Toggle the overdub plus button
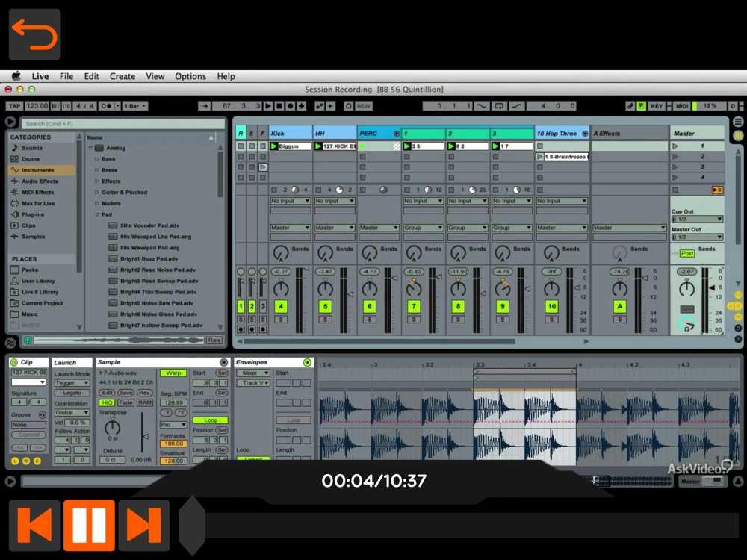This screenshot has width=747, height=560. (301, 106)
